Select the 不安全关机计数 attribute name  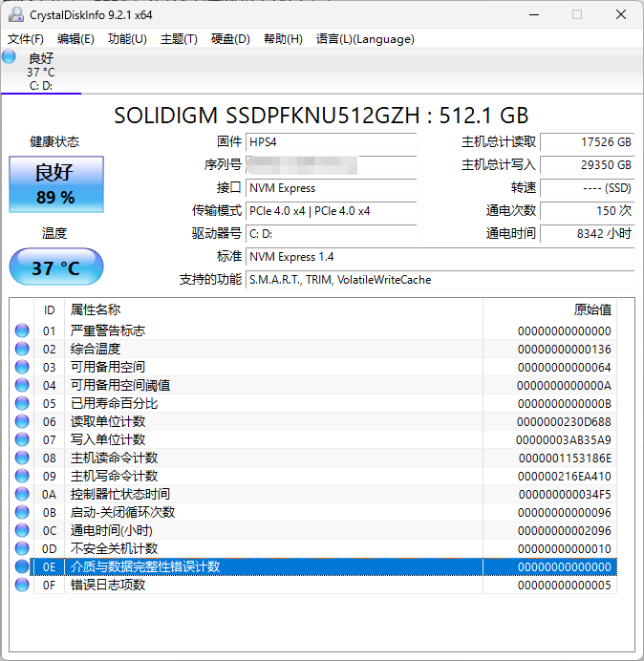(x=114, y=548)
